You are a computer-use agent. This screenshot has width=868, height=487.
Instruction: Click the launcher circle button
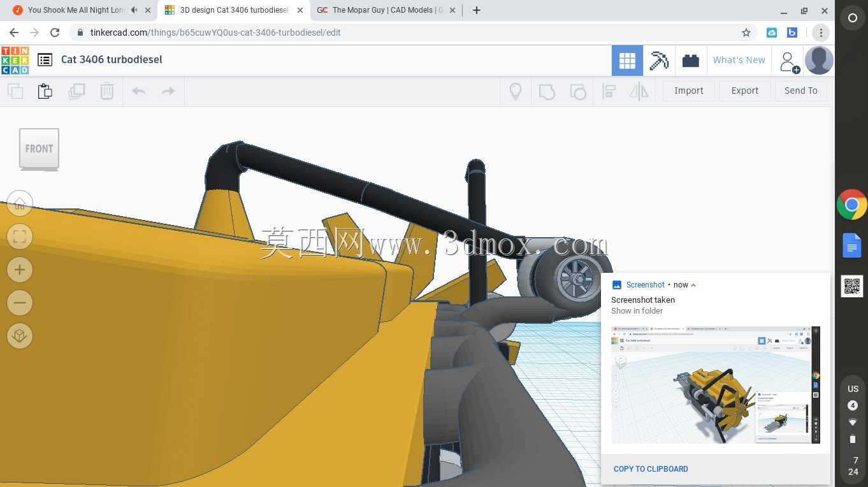(x=852, y=18)
